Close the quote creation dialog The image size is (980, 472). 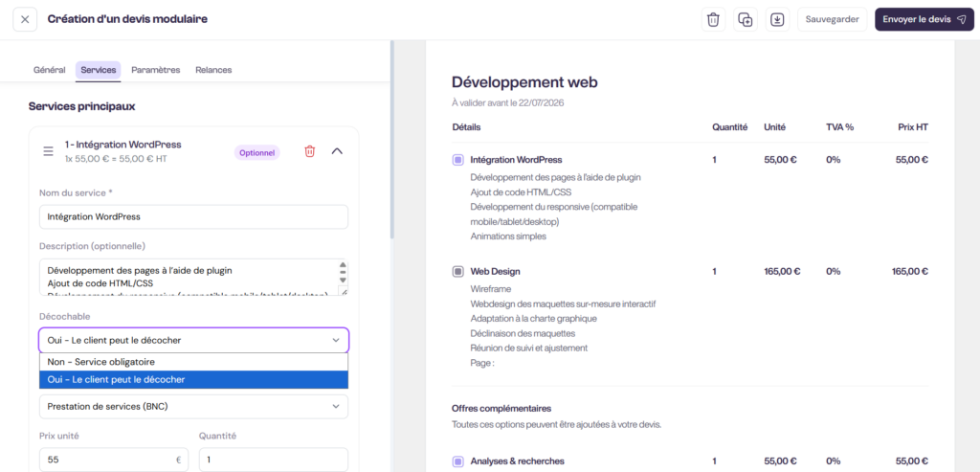coord(25,19)
